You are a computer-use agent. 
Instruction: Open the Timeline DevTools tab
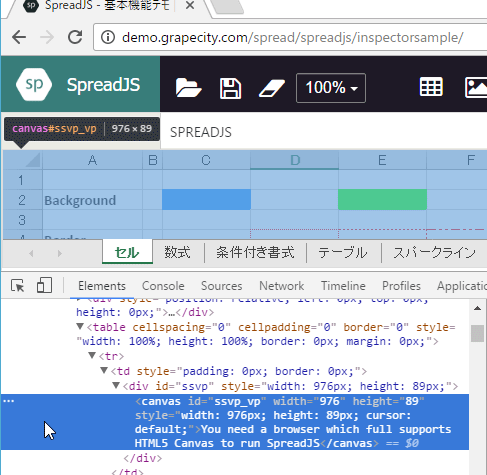(x=343, y=286)
